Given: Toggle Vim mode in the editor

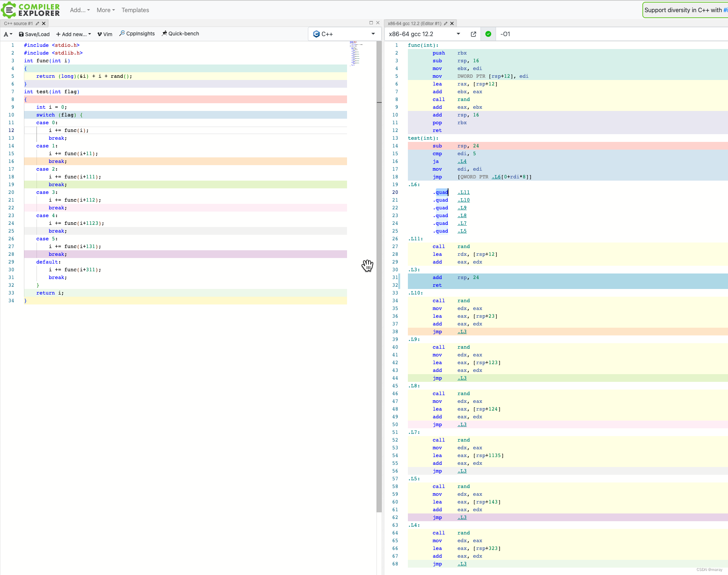Looking at the screenshot, I should [x=105, y=34].
